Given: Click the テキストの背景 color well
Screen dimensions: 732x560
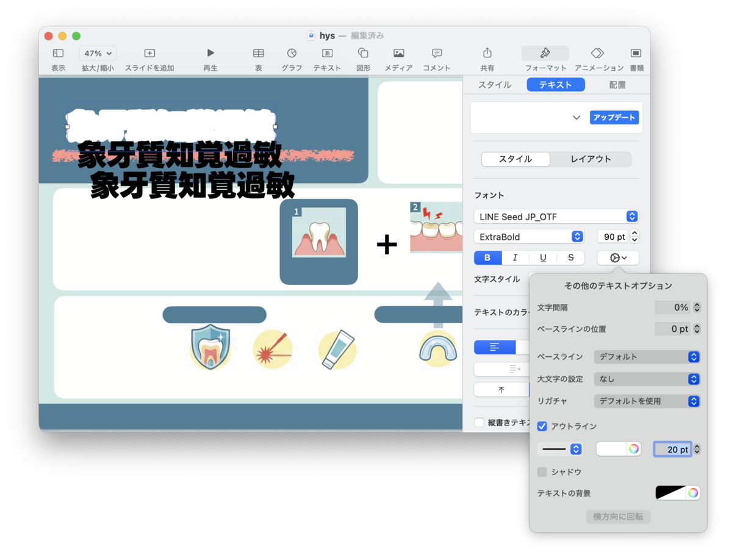Looking at the screenshot, I should pyautogui.click(x=670, y=493).
